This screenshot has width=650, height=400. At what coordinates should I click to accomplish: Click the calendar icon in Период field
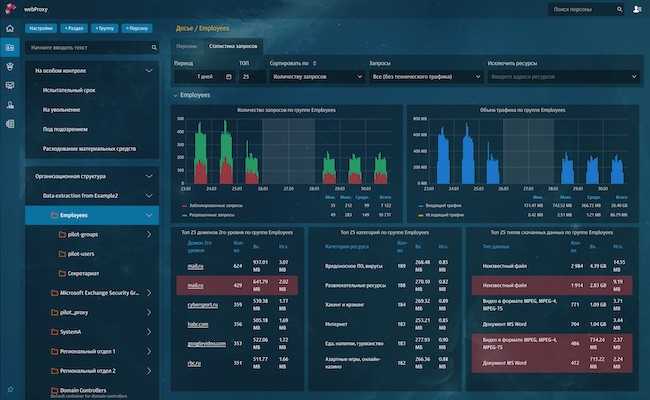tap(228, 77)
